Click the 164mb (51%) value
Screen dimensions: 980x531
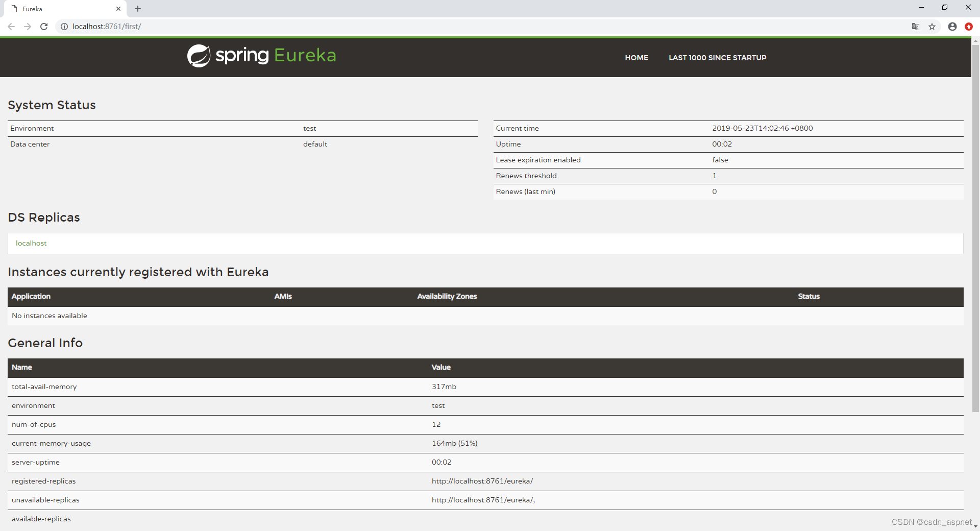(x=455, y=443)
